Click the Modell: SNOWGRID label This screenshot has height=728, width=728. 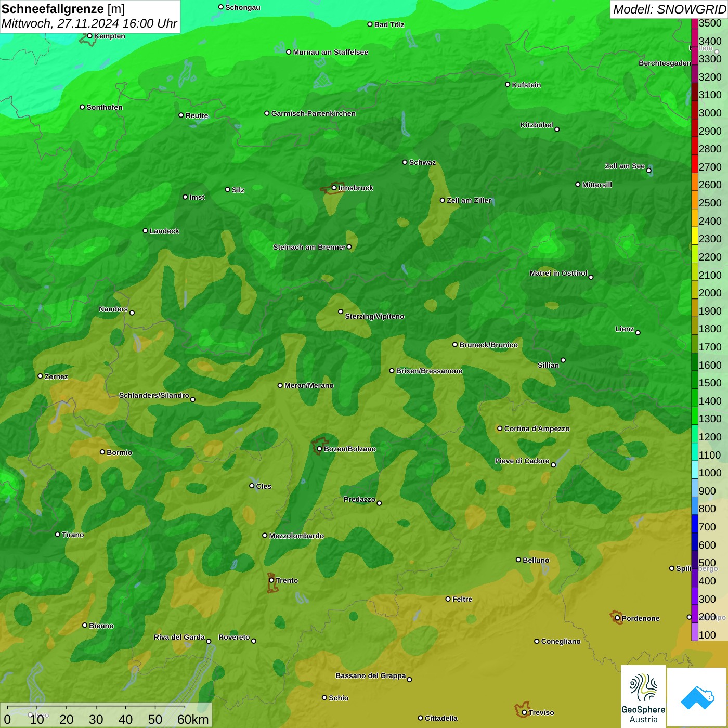coord(669,9)
